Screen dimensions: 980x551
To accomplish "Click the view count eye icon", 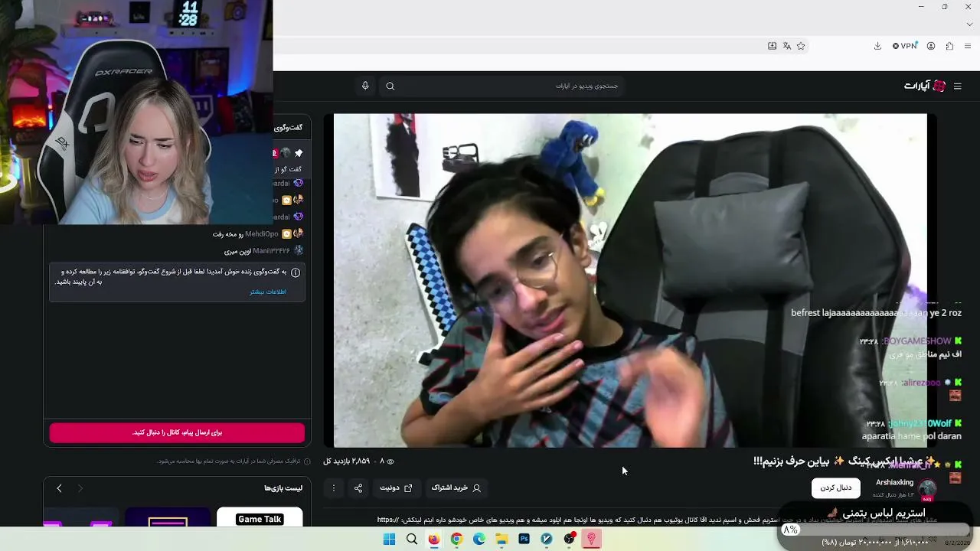I will (390, 461).
